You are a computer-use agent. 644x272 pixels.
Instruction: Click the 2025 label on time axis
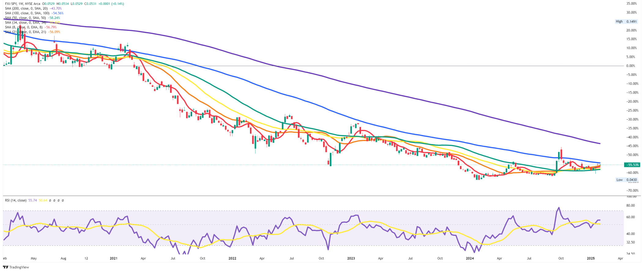click(591, 259)
